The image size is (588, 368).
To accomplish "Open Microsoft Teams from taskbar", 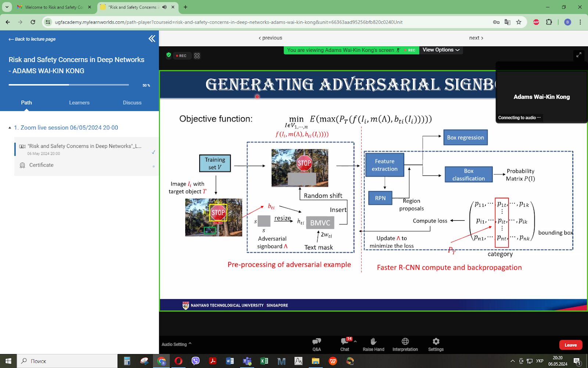I will 247,361.
